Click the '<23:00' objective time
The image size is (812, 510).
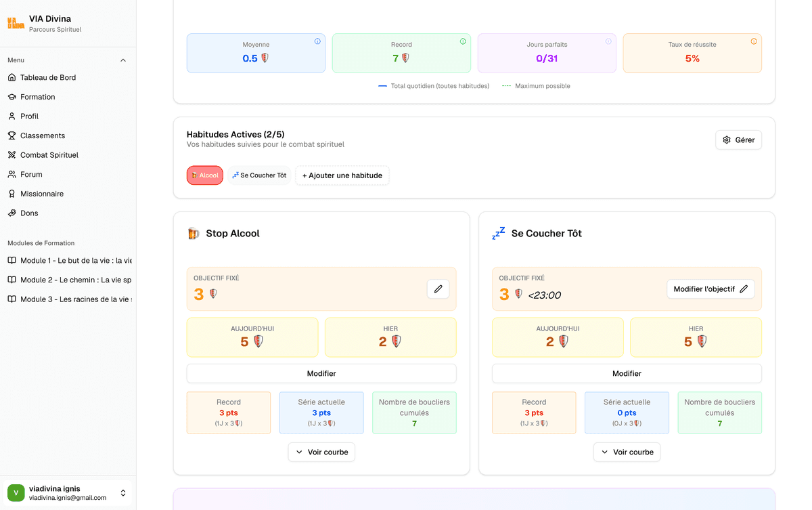[x=545, y=295]
